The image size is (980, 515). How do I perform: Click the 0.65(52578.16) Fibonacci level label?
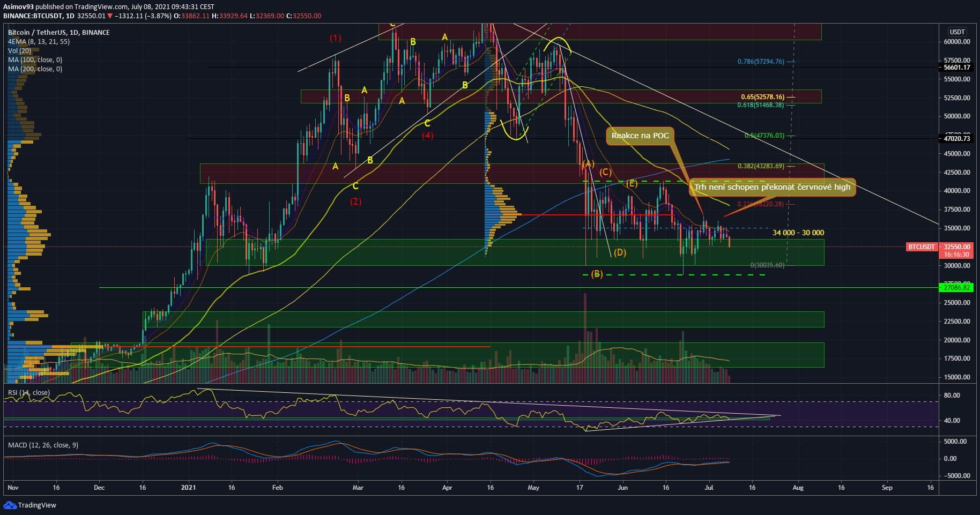coord(762,97)
